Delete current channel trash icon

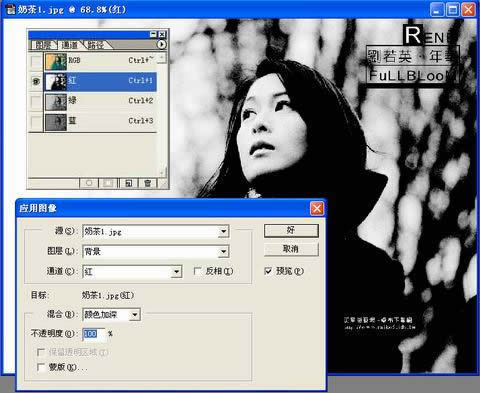point(147,183)
